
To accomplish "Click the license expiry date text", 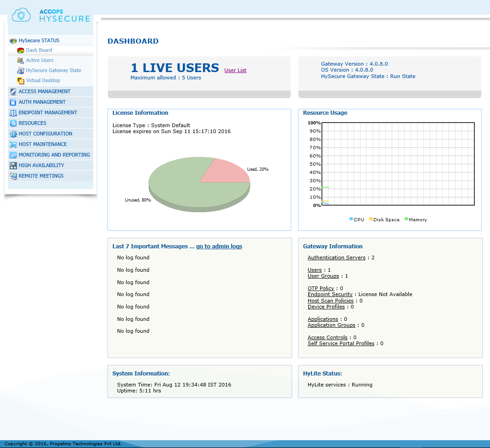I will [172, 132].
